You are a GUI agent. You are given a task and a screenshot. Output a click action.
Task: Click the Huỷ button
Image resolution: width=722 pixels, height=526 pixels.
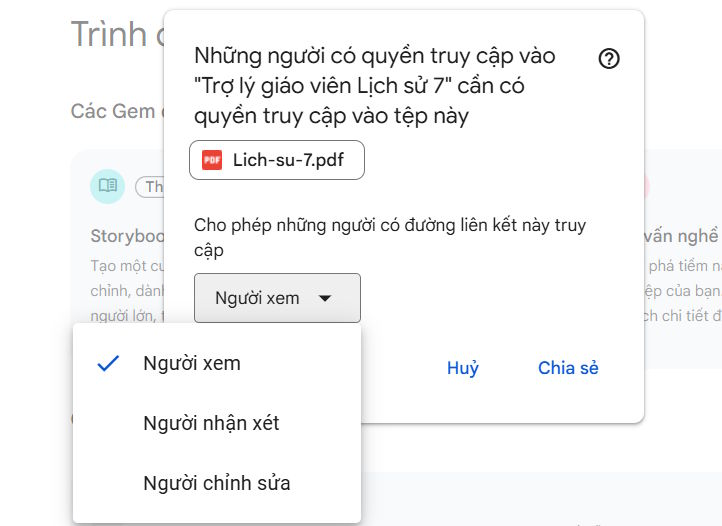pos(463,368)
